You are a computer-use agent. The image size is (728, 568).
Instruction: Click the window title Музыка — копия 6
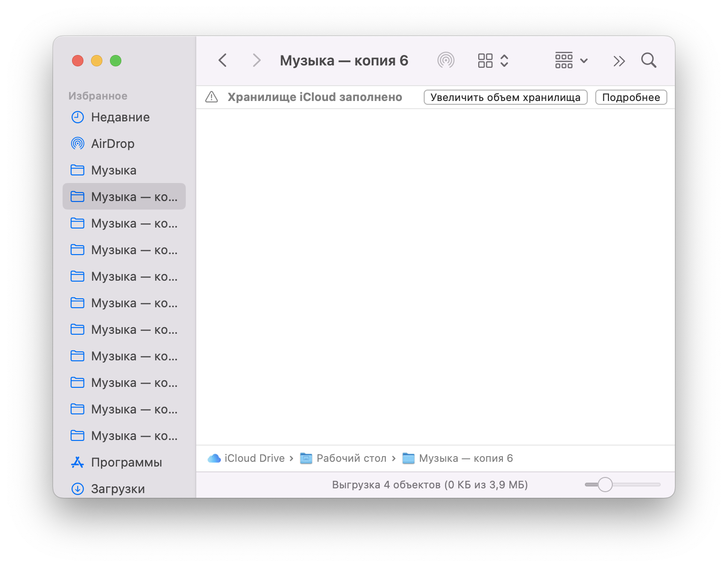(344, 61)
